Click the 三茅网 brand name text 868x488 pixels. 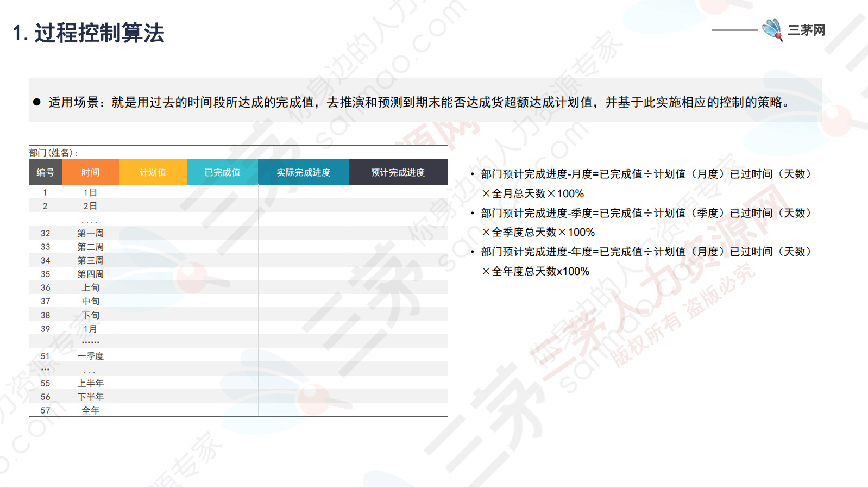(807, 30)
